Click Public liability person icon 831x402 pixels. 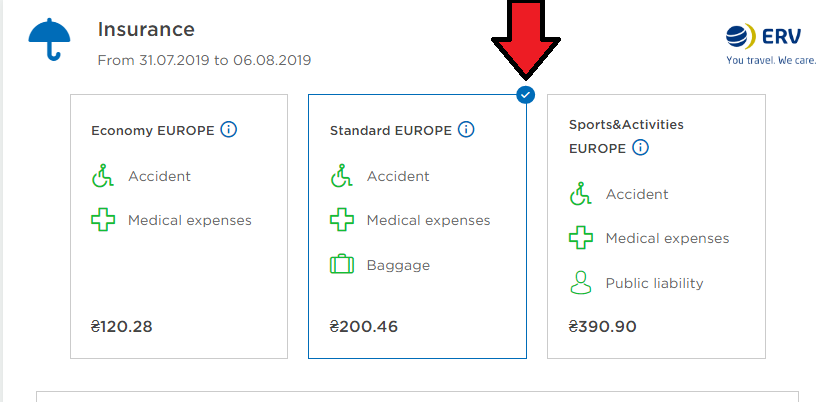(x=581, y=282)
